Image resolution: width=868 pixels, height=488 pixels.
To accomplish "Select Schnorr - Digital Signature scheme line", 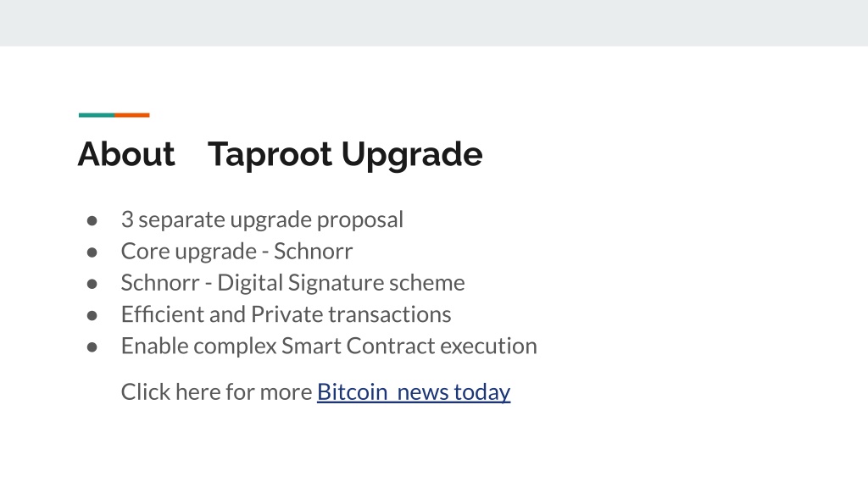I will point(292,283).
